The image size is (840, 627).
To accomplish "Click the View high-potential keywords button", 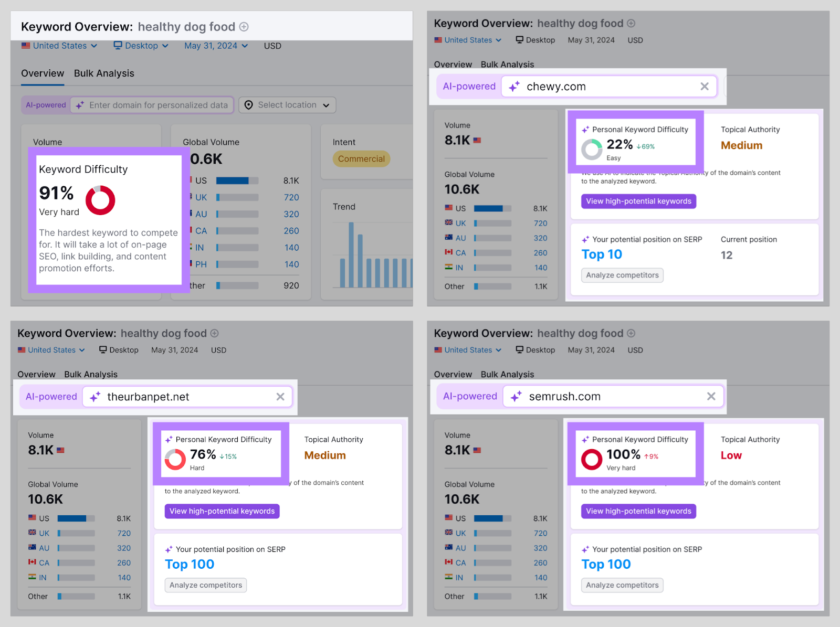I will coord(638,201).
